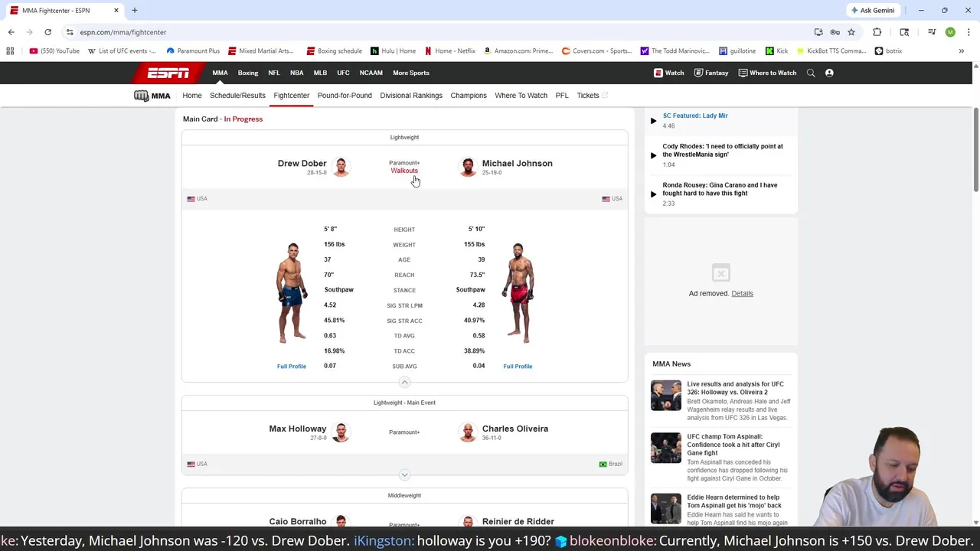980x551 pixels.
Task: Open the YouTube bookmark
Action: tap(54, 51)
